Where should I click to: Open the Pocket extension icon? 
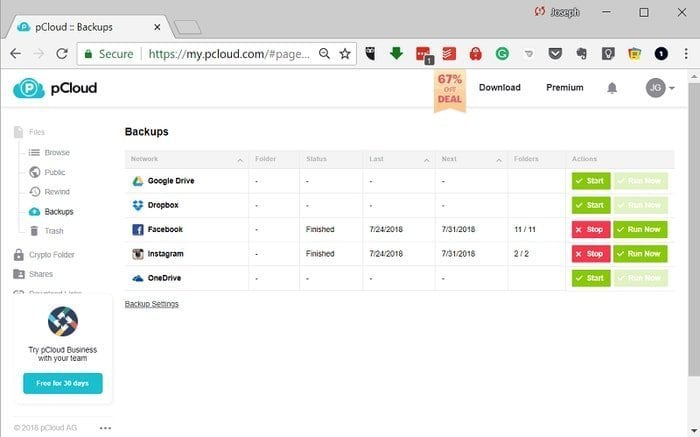[555, 54]
